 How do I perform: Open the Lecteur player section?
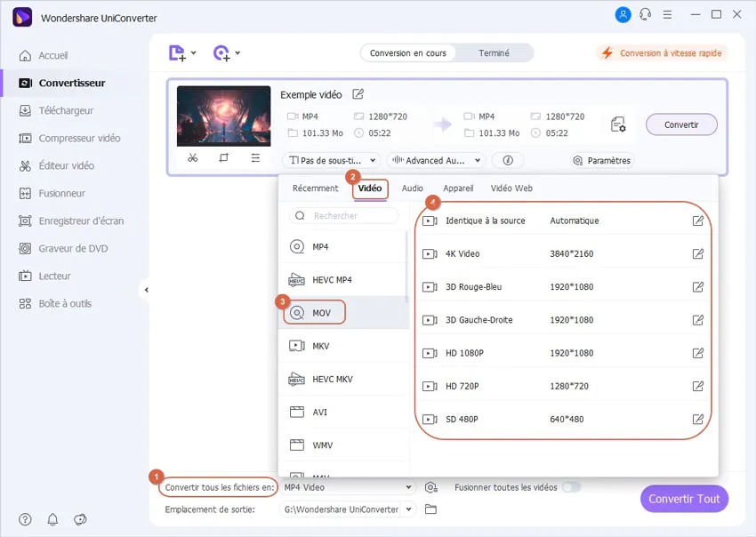44,277
